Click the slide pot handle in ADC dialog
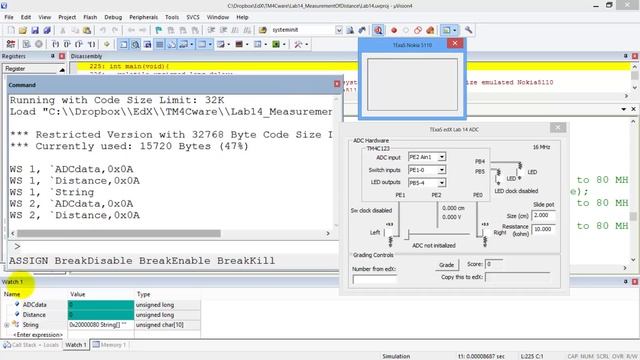 pyautogui.click(x=407, y=235)
